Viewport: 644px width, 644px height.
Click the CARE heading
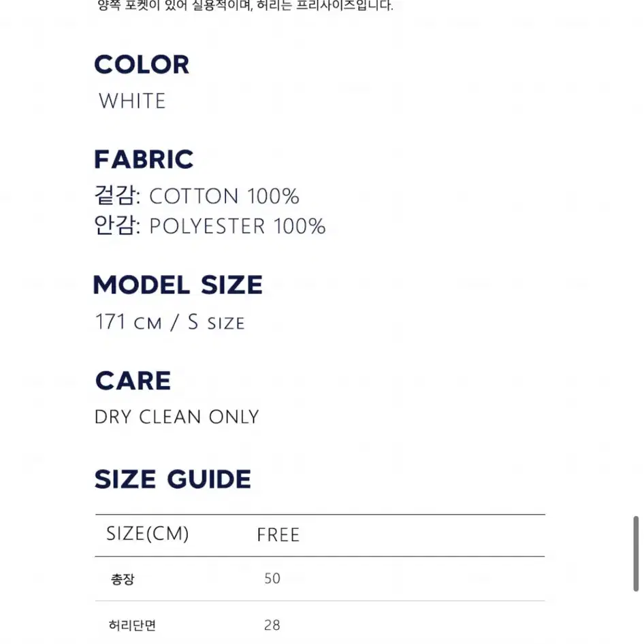click(133, 381)
